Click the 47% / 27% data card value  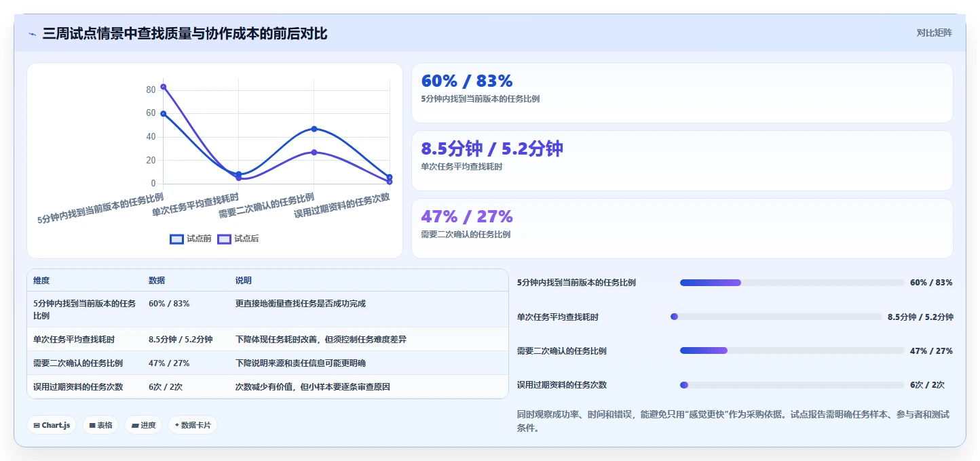click(x=467, y=217)
